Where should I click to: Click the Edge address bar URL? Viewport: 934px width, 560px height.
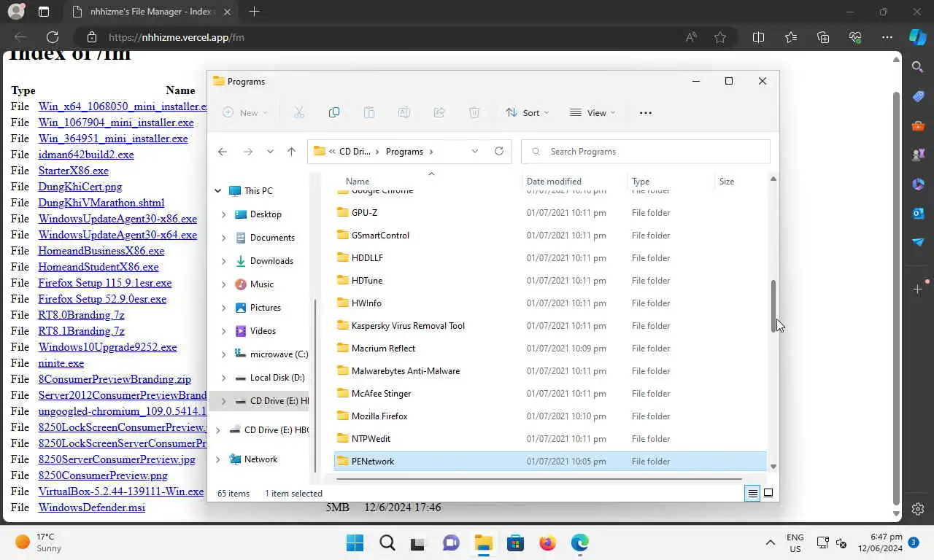pos(177,37)
